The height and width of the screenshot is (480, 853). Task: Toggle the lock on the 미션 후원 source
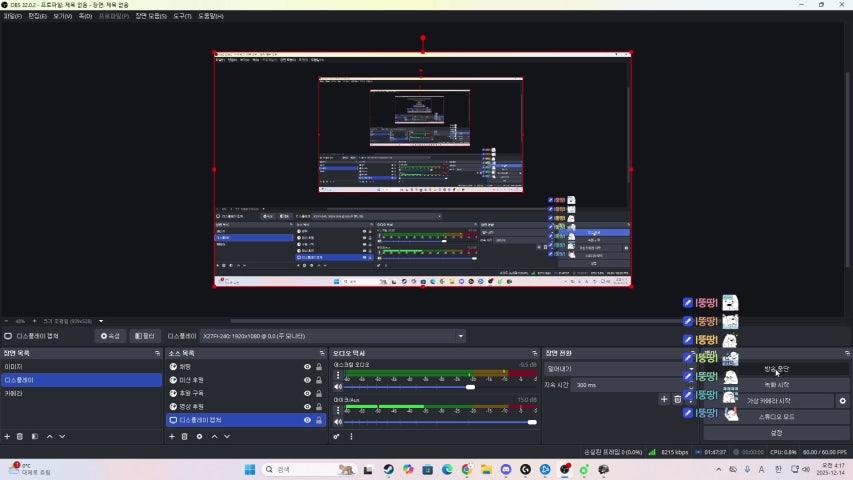tap(321, 380)
